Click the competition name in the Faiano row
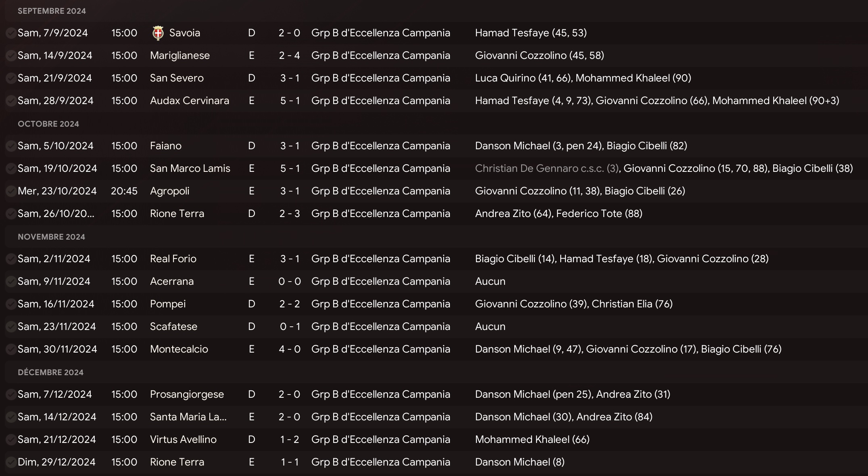Image resolution: width=868 pixels, height=476 pixels. 381,146
